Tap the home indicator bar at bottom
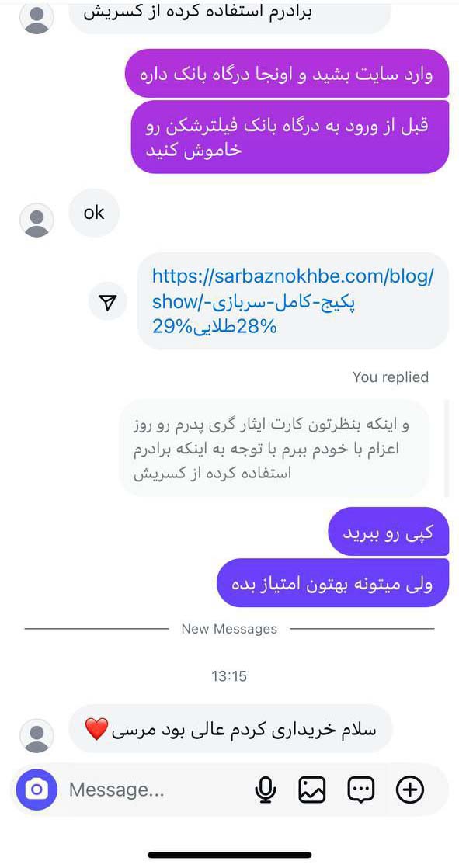 229,856
